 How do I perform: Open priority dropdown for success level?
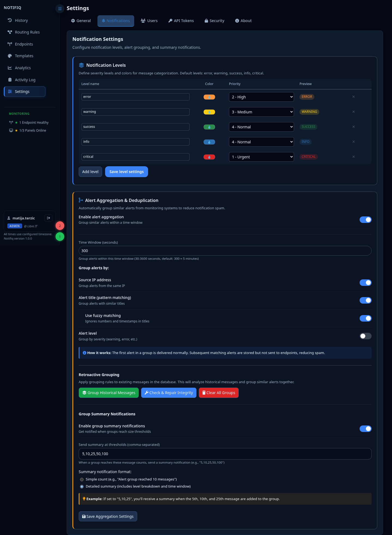261,127
